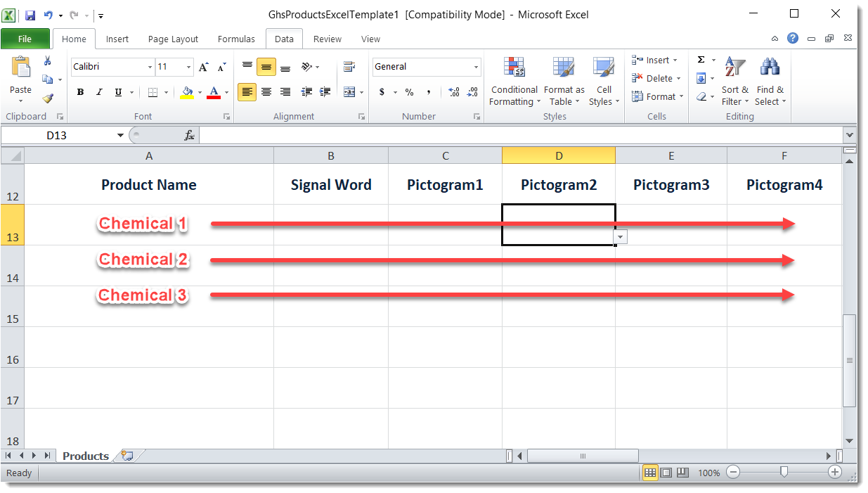Image resolution: width=868 pixels, height=493 pixels.
Task: Switch to Page Layout view in status bar
Action: pos(666,473)
